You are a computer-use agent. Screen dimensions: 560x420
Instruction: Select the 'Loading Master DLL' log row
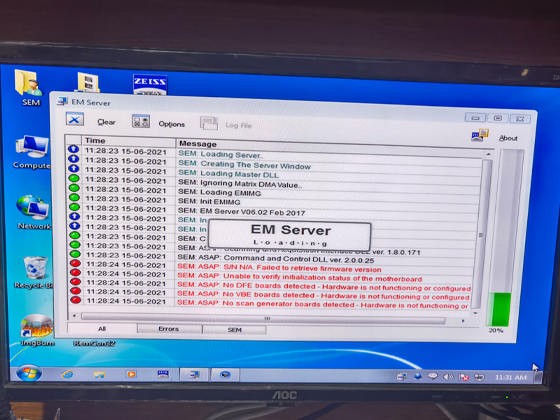[274, 173]
